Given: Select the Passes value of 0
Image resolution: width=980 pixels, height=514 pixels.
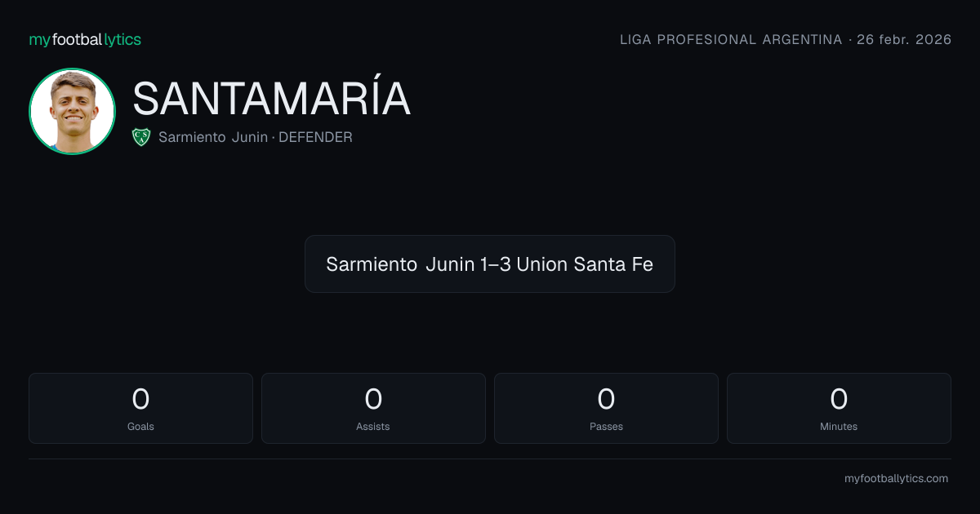Looking at the screenshot, I should point(606,399).
